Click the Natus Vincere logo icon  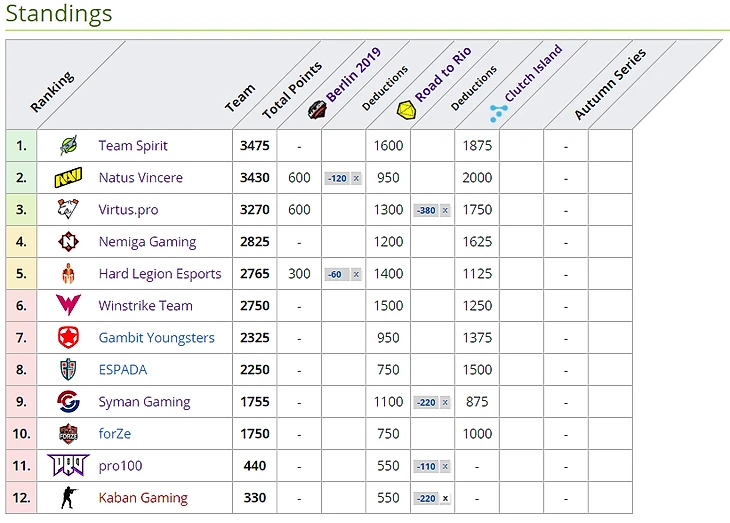[x=68, y=178]
